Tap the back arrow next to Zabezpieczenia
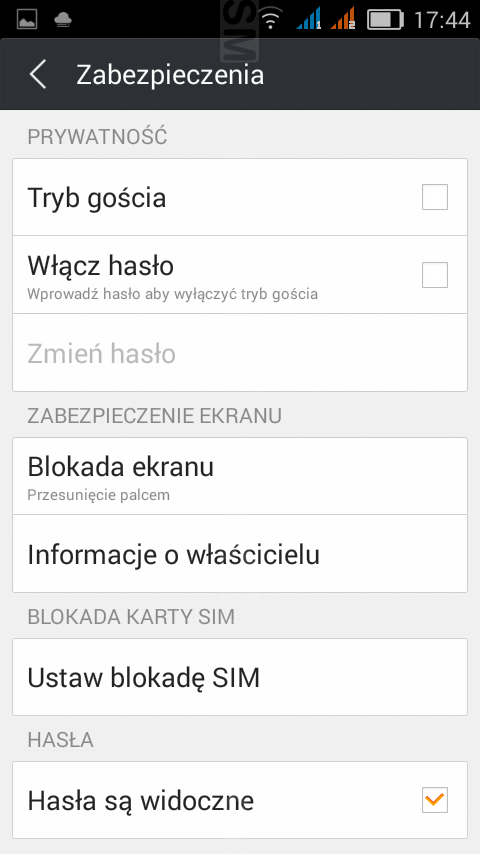 point(38,74)
